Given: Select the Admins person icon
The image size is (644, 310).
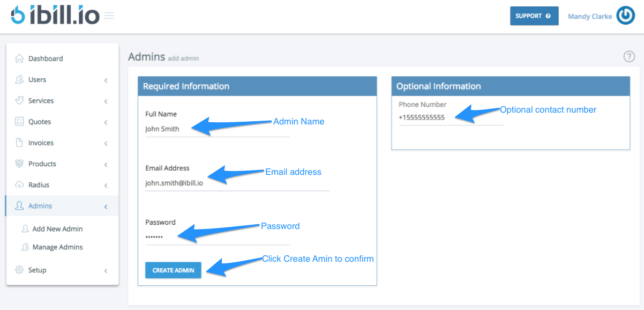Looking at the screenshot, I should coord(19,205).
